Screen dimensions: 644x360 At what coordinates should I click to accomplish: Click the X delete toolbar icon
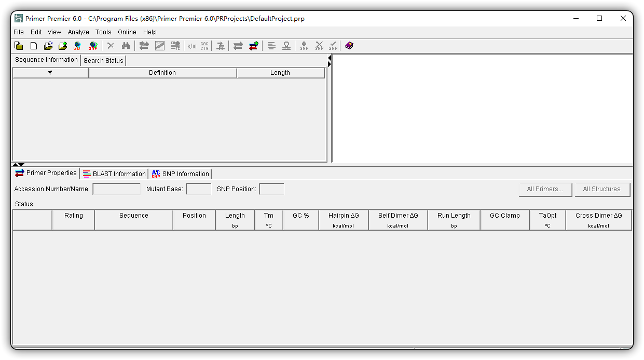pos(111,46)
